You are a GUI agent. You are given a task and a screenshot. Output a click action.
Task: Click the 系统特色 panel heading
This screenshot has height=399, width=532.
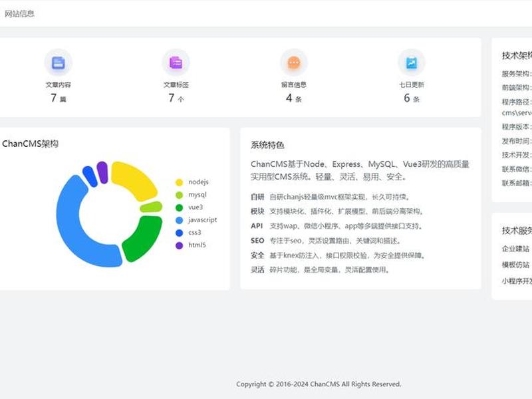(x=267, y=145)
